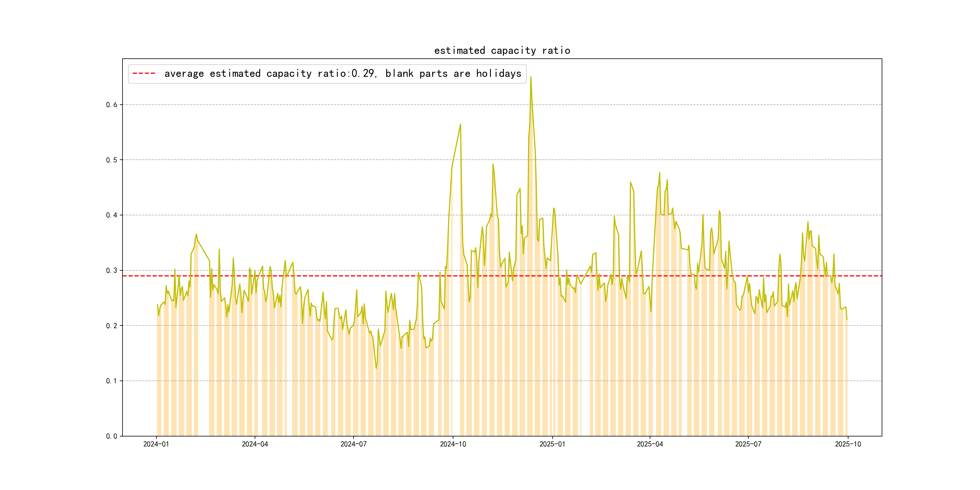Click the 2025-04 x-axis date label
Viewport: 980px width, 490px height.
[650, 444]
